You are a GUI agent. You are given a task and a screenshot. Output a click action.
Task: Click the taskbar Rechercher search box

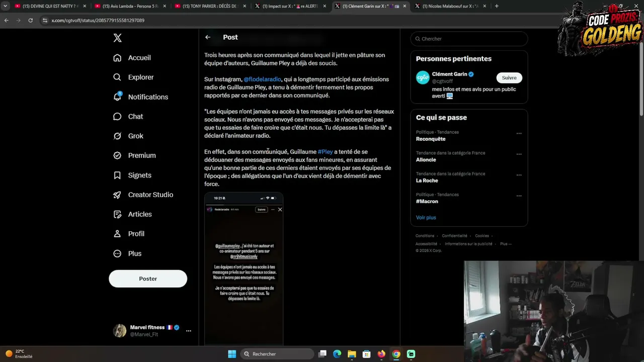coord(277,354)
